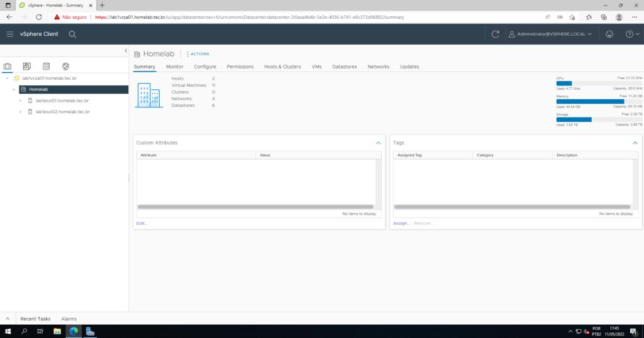Click the CPU usage bar
The height and width of the screenshot is (338, 644).
(x=599, y=84)
